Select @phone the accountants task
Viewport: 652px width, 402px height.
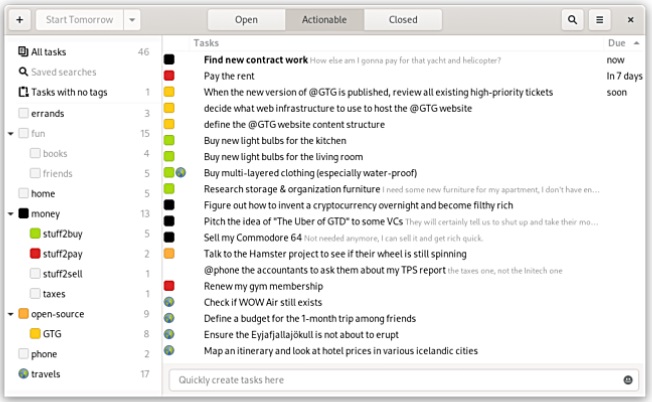click(x=403, y=269)
